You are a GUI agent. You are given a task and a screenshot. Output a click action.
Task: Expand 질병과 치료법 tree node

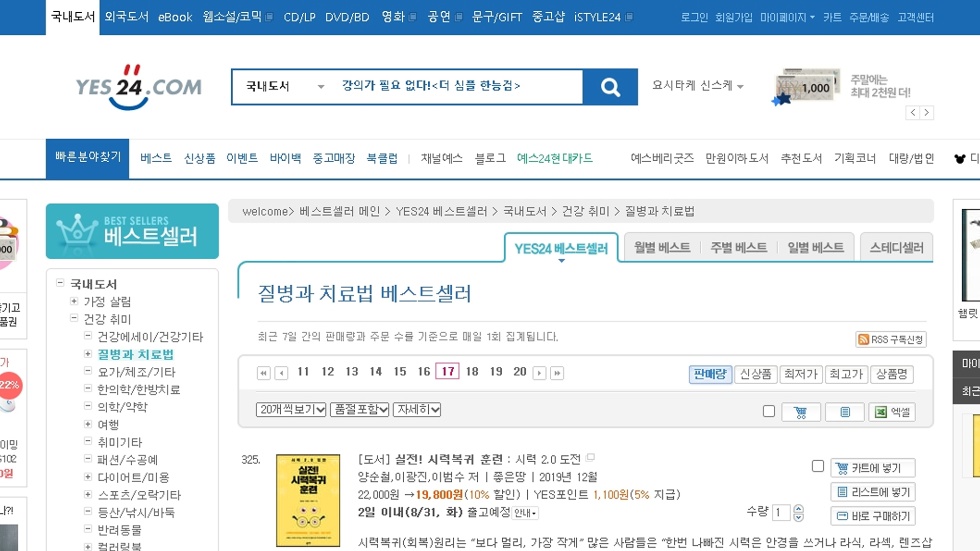(88, 354)
